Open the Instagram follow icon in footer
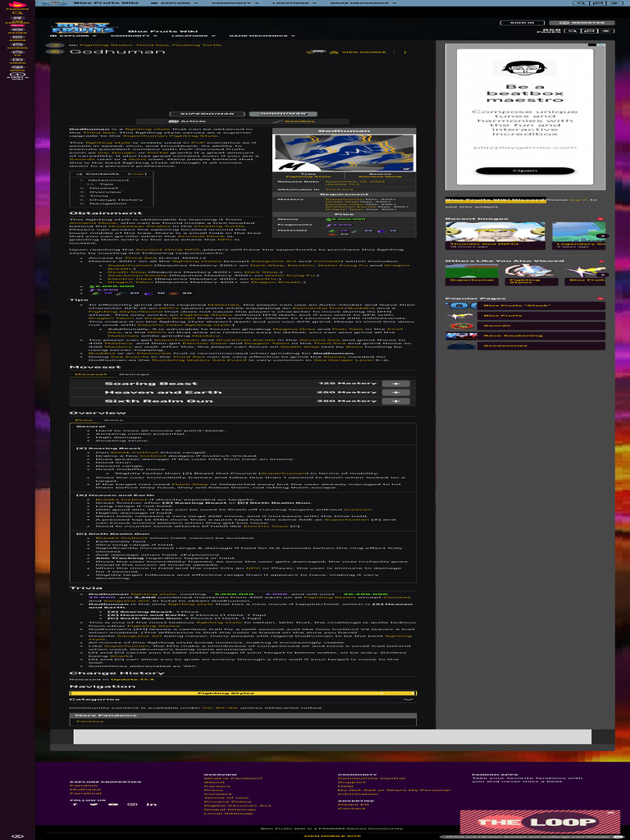This screenshot has height=840, width=630. click(x=132, y=804)
